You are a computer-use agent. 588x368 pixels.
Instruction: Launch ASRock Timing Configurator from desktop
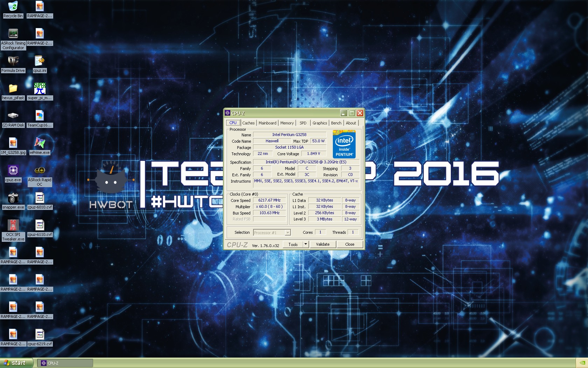point(13,39)
